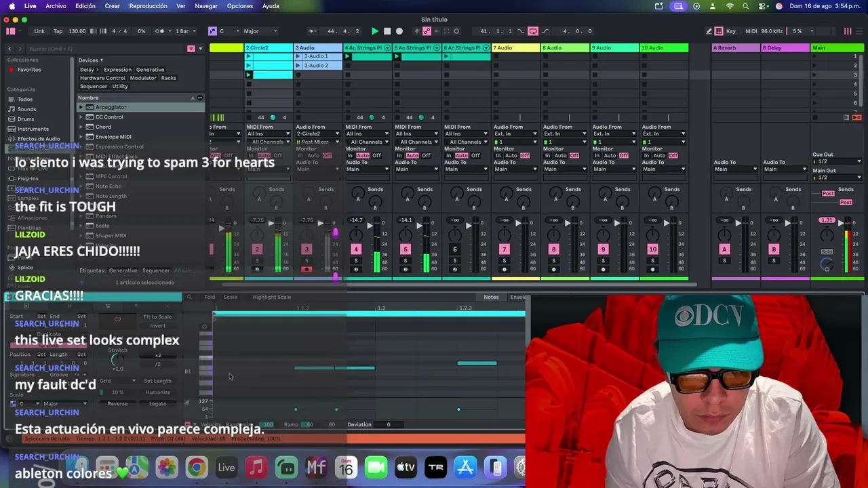The width and height of the screenshot is (868, 488).
Task: Set the 7 Audio track monitor to Off
Action: click(x=525, y=156)
